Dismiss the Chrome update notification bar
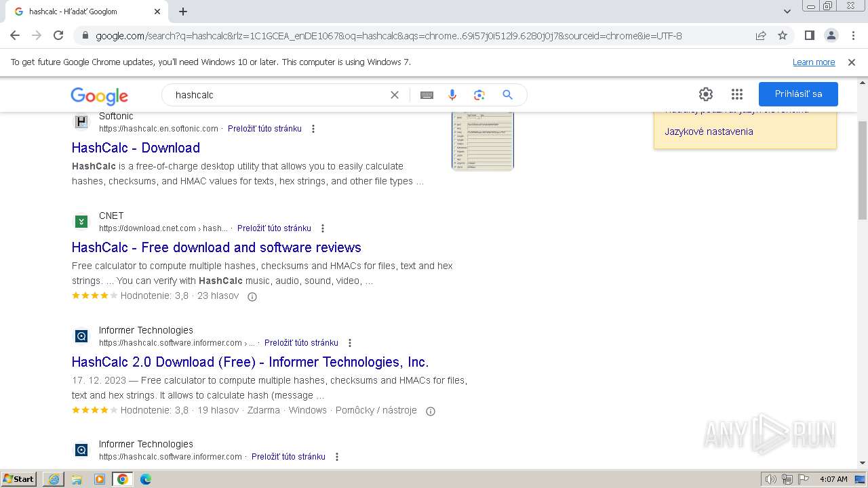The width and height of the screenshot is (868, 488). point(852,62)
